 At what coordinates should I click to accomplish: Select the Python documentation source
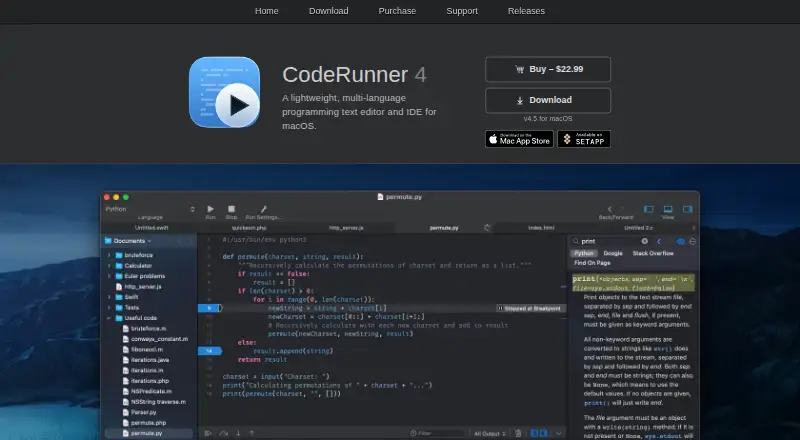584,253
